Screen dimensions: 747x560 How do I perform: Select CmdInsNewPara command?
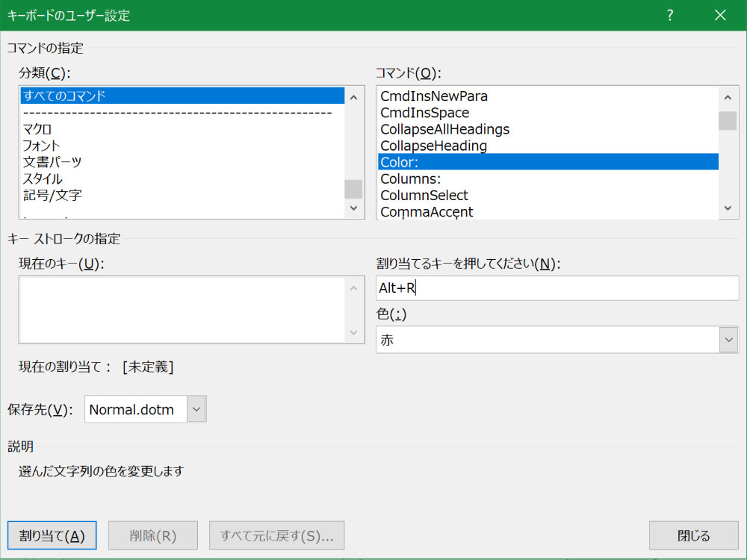pos(548,96)
